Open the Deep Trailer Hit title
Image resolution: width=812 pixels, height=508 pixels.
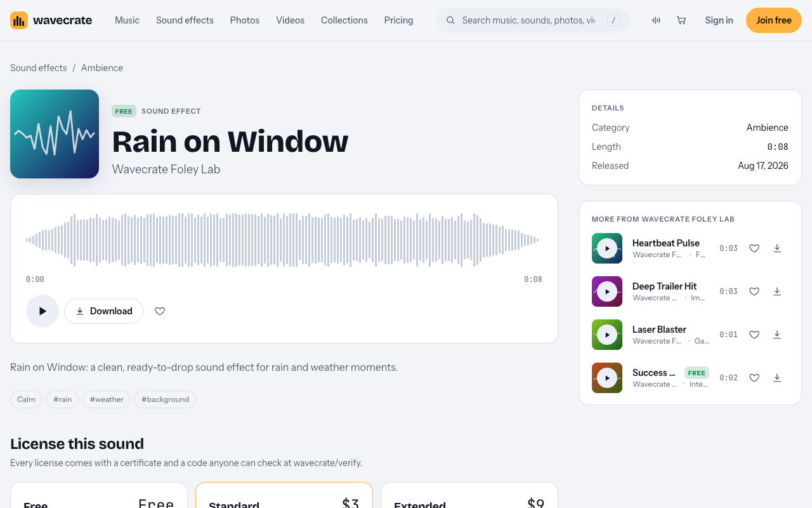(x=664, y=286)
